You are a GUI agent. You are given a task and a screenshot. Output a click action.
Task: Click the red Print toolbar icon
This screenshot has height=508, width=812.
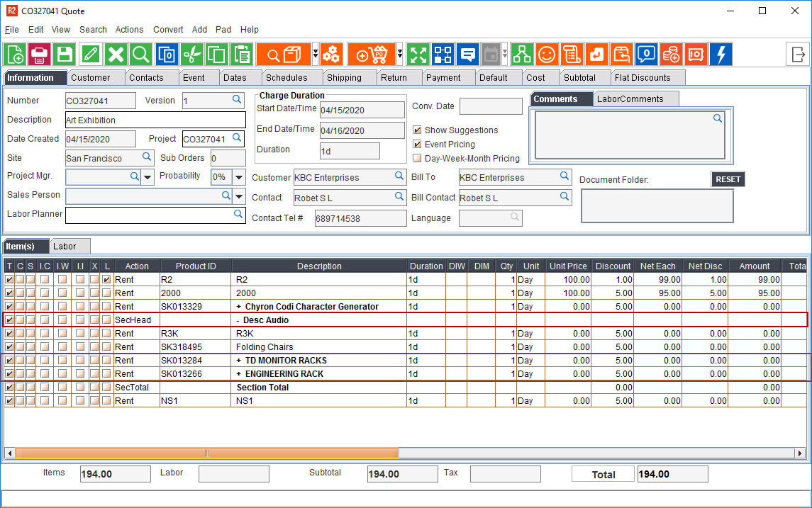click(x=40, y=55)
